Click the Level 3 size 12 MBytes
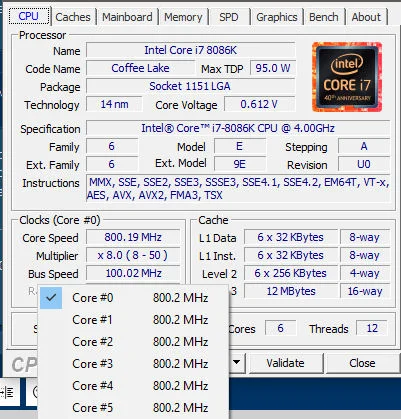Image resolution: width=401 pixels, height=419 pixels. tap(290, 291)
